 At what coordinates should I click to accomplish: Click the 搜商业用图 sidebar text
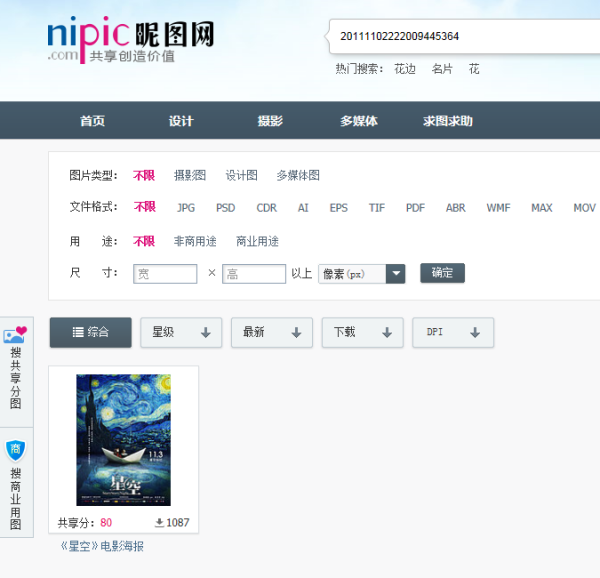click(x=15, y=498)
